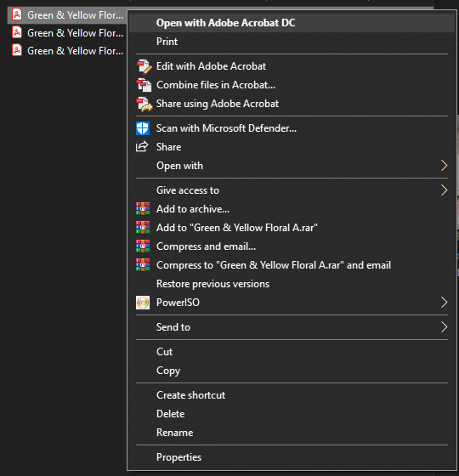Expand the Give access to submenu arrow
The height and width of the screenshot is (476, 459).
coord(444,190)
